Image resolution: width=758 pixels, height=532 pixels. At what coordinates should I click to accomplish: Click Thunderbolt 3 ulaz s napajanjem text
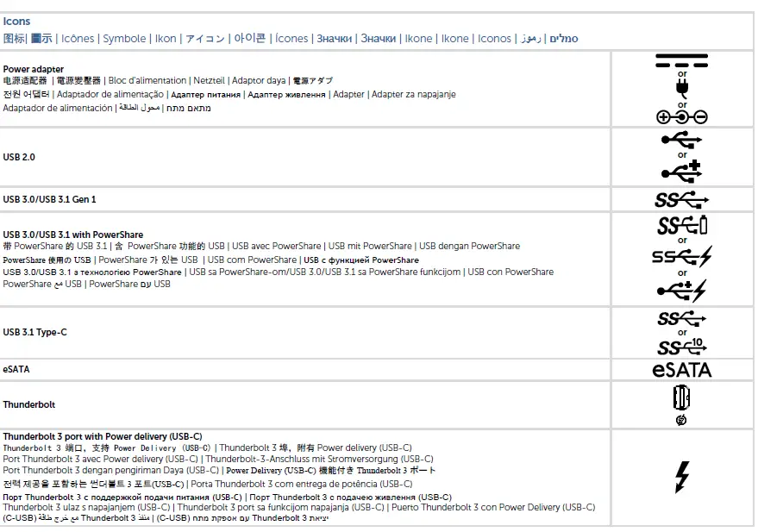tap(86, 507)
